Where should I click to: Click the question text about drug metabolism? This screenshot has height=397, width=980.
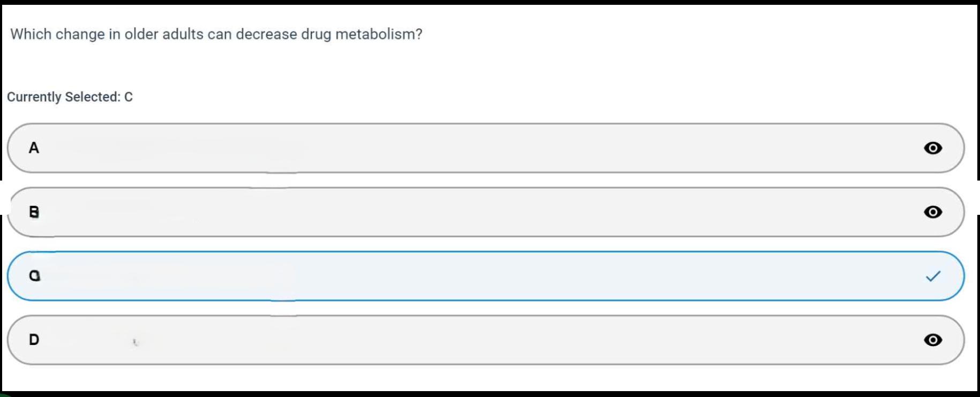coord(216,34)
